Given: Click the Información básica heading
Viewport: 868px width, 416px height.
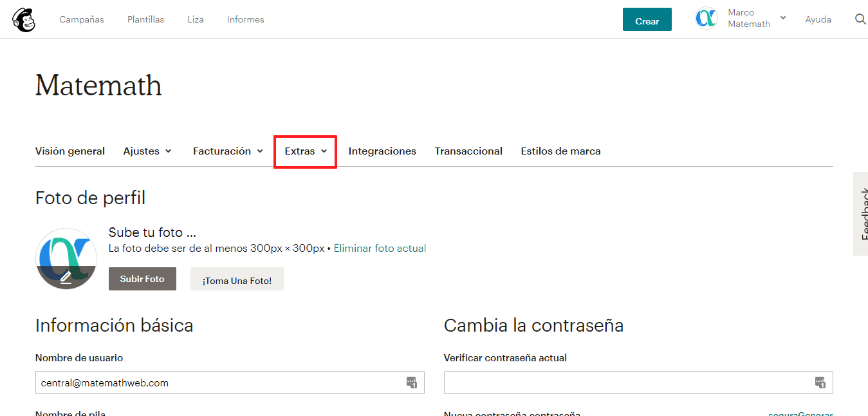Looking at the screenshot, I should (115, 325).
